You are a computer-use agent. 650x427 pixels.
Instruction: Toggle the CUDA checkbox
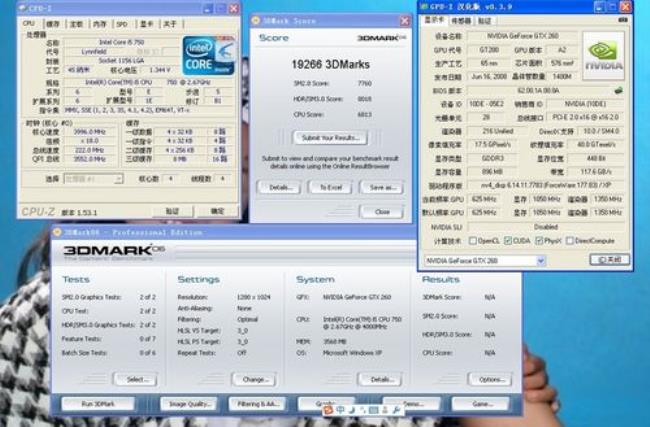(x=508, y=240)
